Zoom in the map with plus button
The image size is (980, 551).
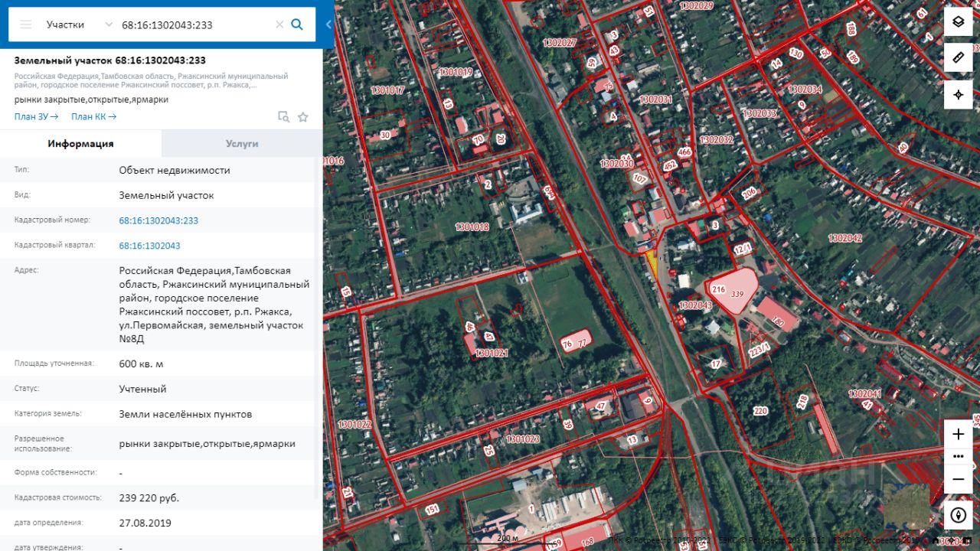(x=958, y=434)
